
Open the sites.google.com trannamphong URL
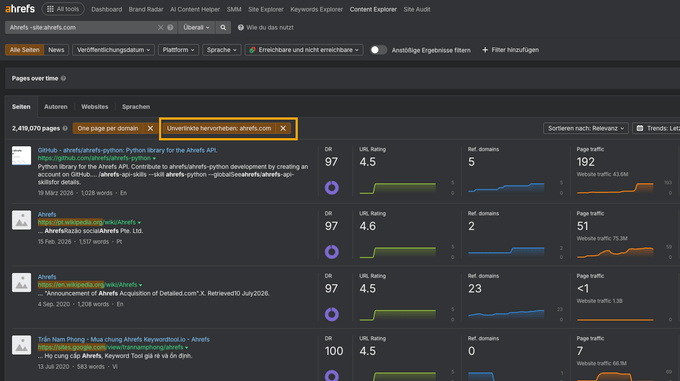110,347
